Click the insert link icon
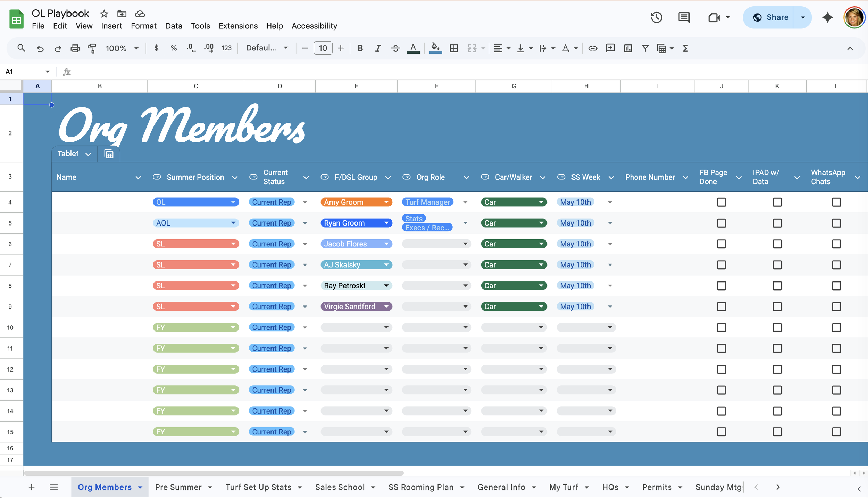This screenshot has height=498, width=868. (x=592, y=48)
